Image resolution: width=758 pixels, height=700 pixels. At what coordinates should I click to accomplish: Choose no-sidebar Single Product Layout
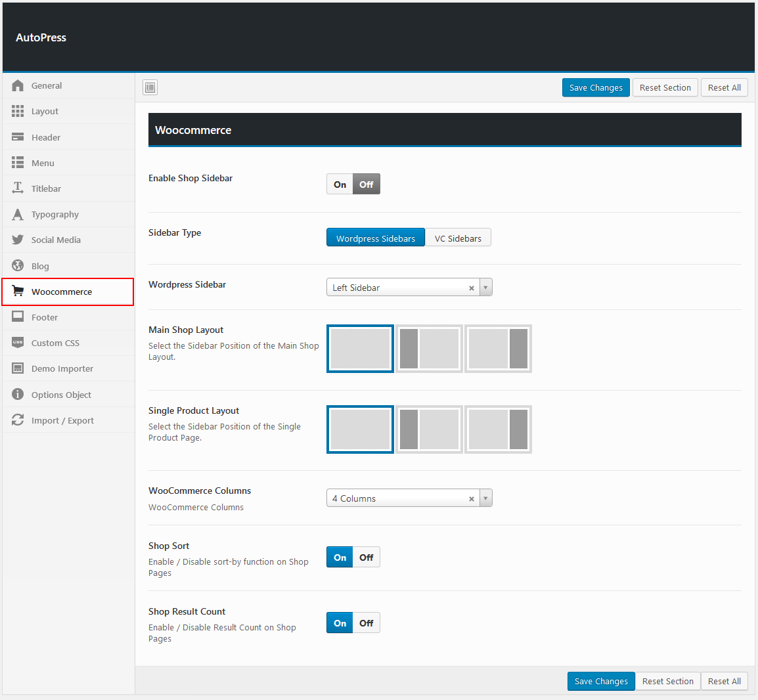click(360, 429)
